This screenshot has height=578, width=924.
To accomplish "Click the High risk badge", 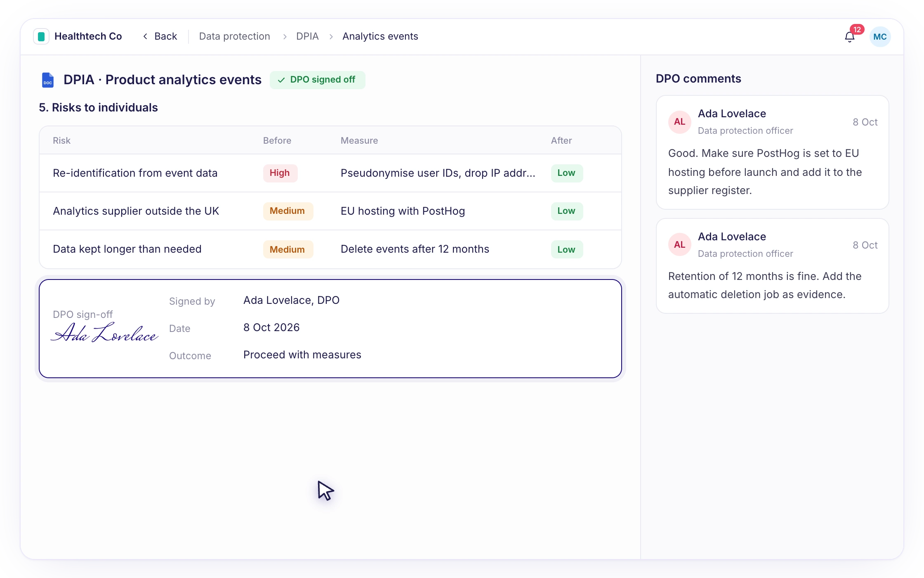I will [280, 173].
